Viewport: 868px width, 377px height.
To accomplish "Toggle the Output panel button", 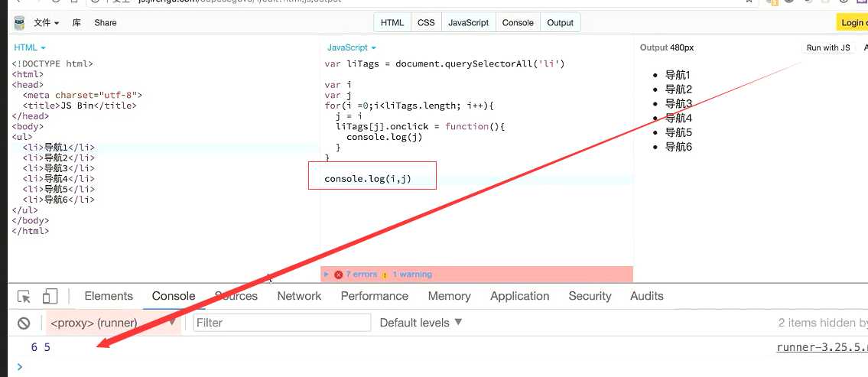I will pyautogui.click(x=561, y=23).
